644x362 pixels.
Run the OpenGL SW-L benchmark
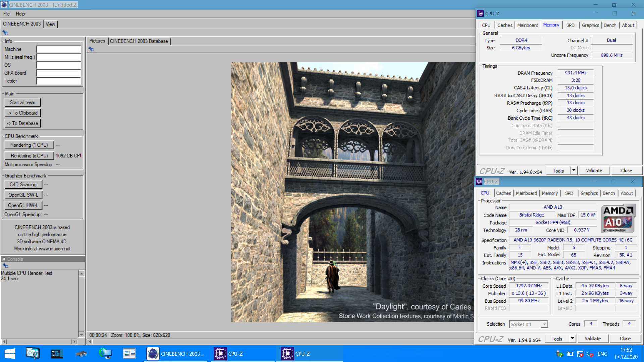pyautogui.click(x=23, y=195)
